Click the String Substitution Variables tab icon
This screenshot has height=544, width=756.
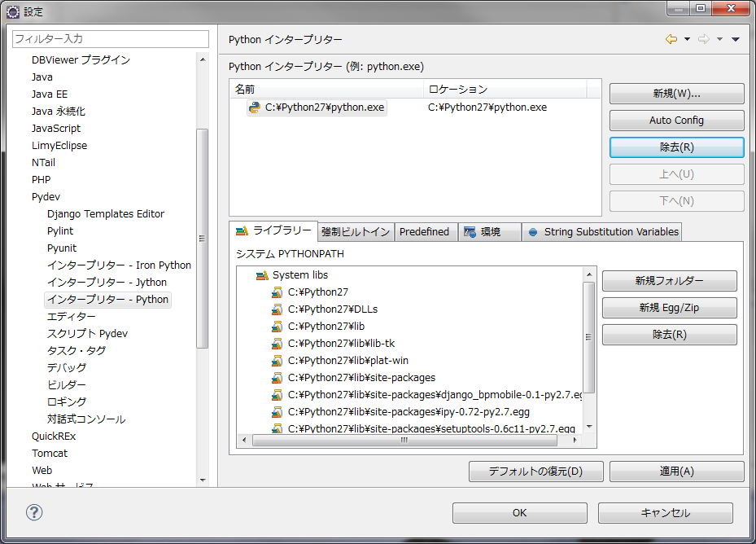tap(533, 232)
